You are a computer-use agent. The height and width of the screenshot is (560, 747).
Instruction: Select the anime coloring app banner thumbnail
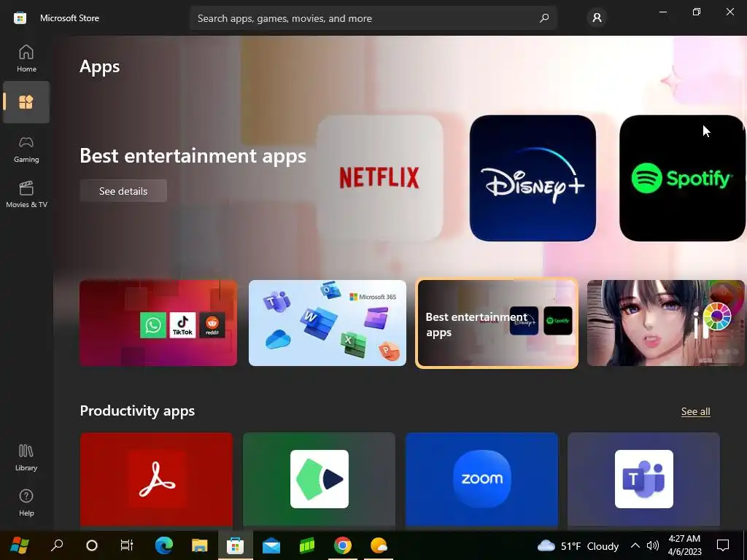click(x=665, y=323)
